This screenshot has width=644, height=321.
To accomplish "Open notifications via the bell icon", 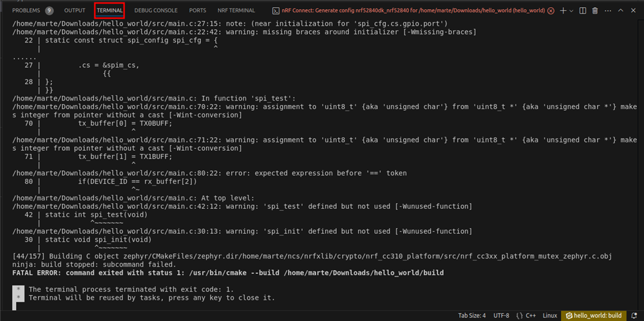I will pyautogui.click(x=634, y=316).
